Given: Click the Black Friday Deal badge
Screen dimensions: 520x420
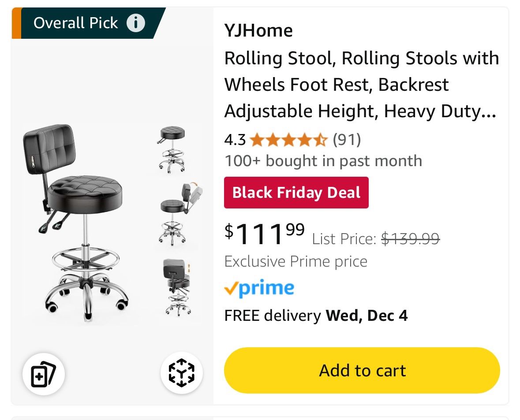Looking at the screenshot, I should click(x=296, y=193).
